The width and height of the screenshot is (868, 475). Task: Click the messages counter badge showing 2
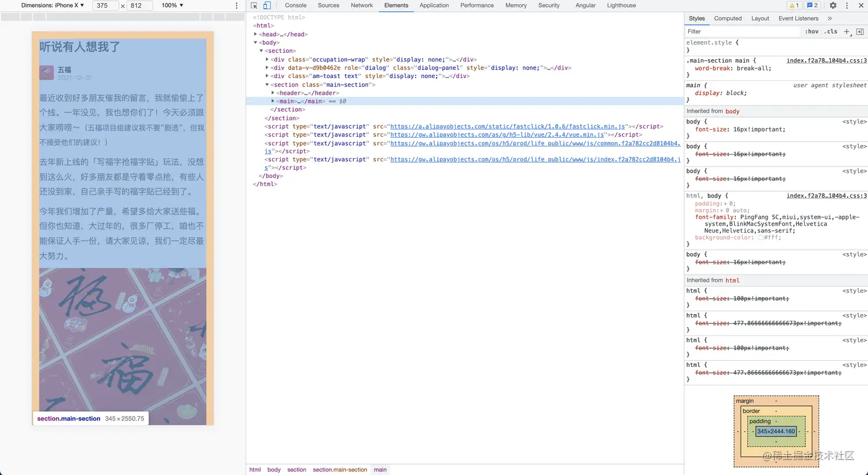point(812,6)
